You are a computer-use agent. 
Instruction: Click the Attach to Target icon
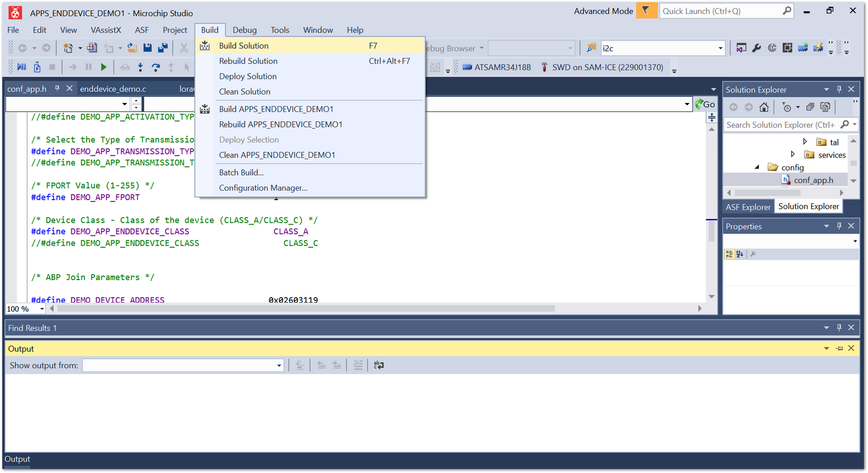(x=37, y=67)
